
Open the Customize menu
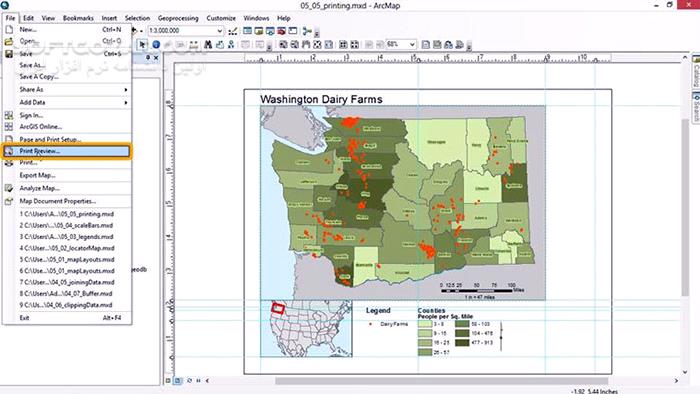221,18
